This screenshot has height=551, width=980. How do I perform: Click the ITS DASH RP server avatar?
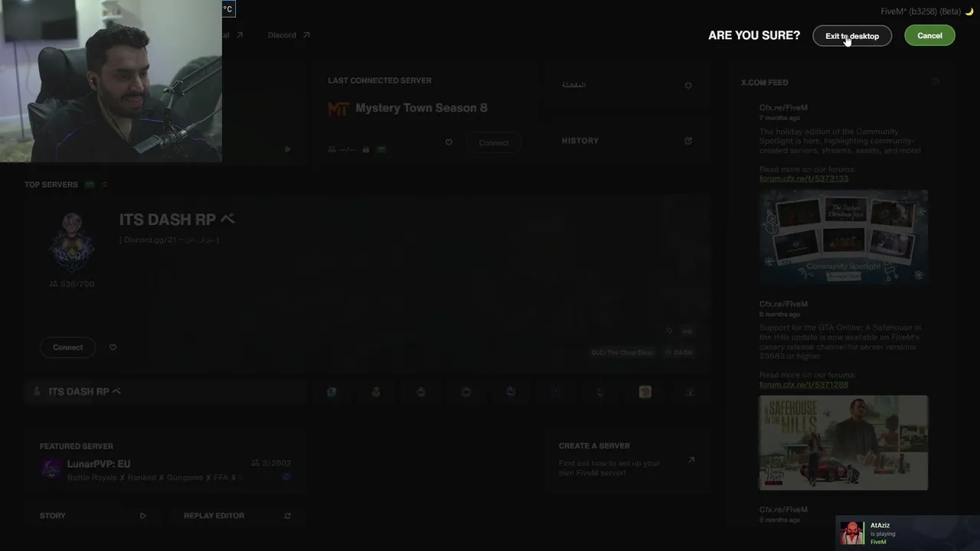71,242
